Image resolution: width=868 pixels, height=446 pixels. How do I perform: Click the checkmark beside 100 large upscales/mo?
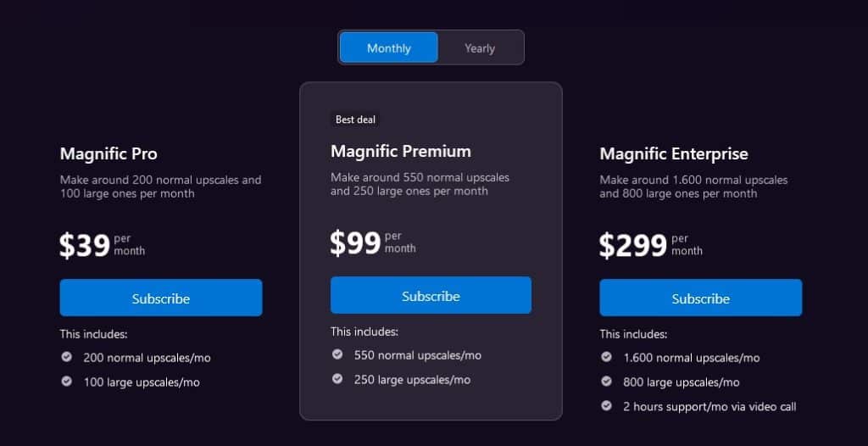click(66, 382)
